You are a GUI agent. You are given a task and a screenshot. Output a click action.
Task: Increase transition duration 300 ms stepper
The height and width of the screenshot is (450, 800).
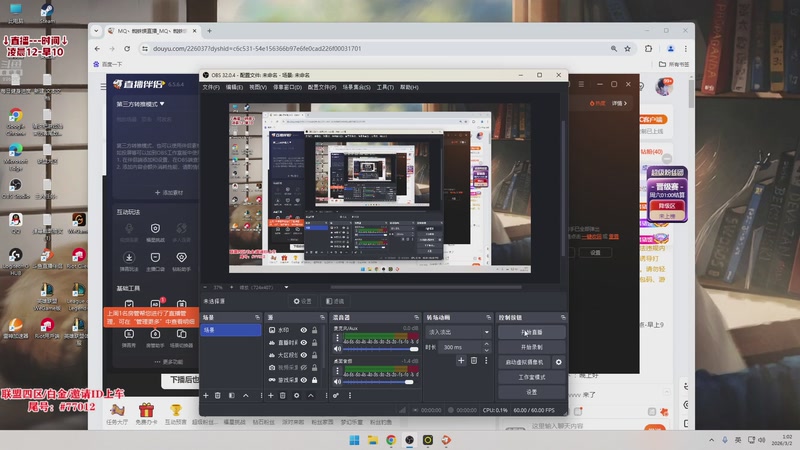coord(486,344)
